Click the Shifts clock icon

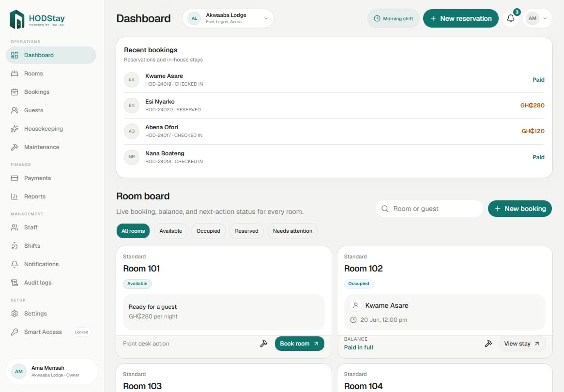pyautogui.click(x=15, y=246)
